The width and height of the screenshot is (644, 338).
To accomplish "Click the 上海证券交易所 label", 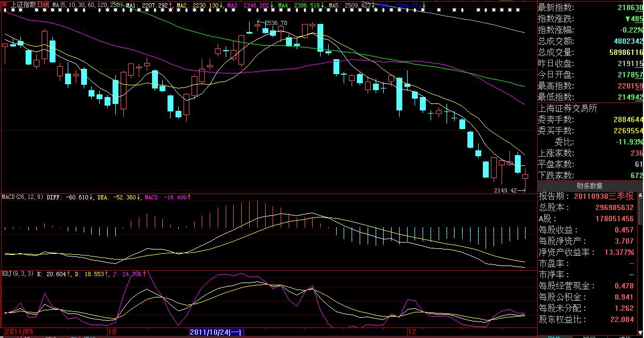I will pyautogui.click(x=567, y=108).
